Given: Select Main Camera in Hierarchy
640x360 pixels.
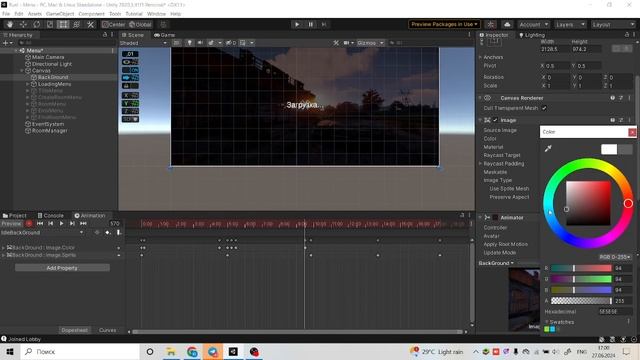Looking at the screenshot, I should coord(48,57).
